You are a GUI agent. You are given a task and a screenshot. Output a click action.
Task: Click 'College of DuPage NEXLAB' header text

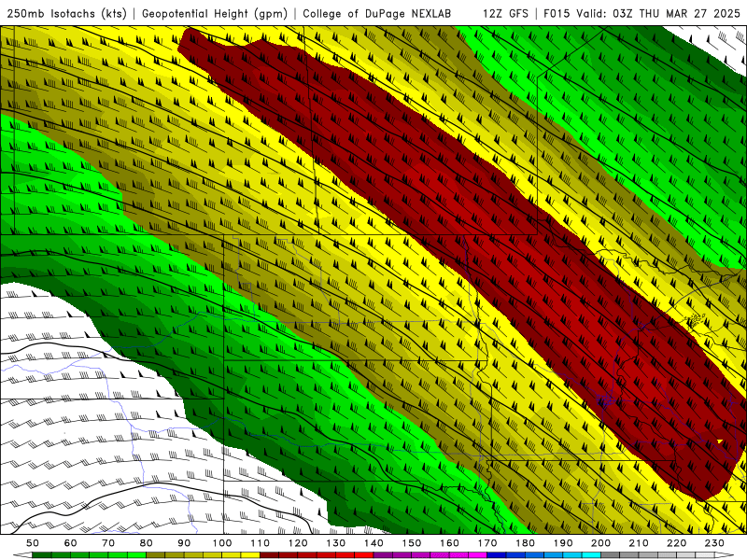[x=377, y=13]
